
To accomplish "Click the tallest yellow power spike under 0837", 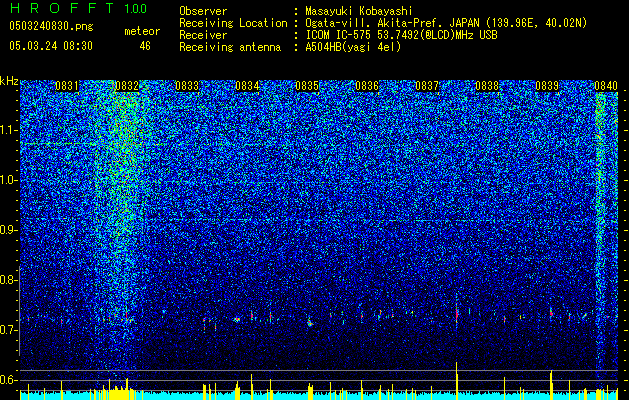I will (457, 381).
